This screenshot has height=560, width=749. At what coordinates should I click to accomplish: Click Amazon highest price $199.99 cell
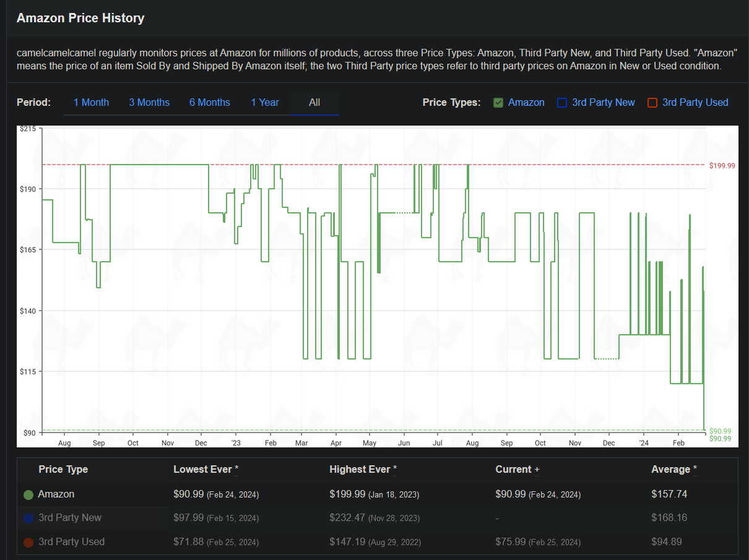[x=374, y=494]
